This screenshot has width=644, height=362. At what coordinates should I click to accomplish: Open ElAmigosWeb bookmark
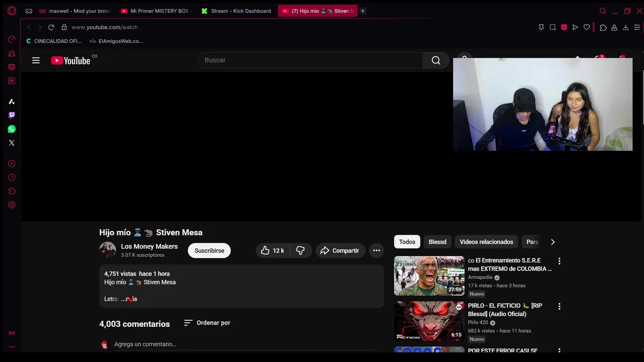pos(116,41)
